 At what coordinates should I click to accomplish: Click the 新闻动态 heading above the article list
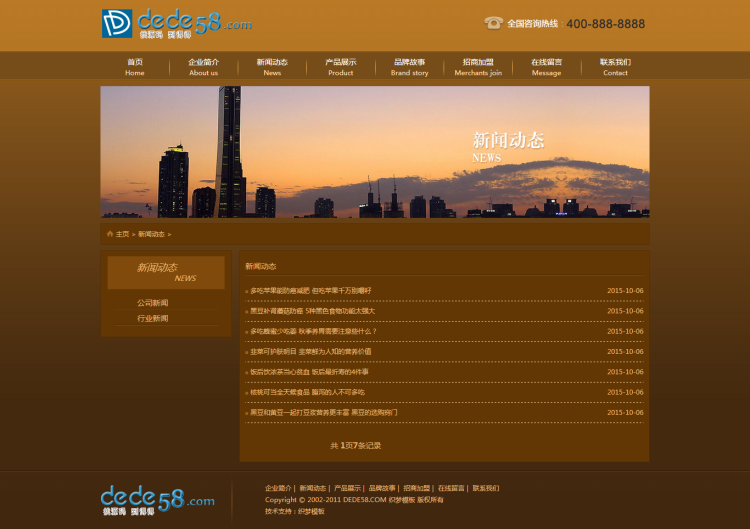[261, 266]
